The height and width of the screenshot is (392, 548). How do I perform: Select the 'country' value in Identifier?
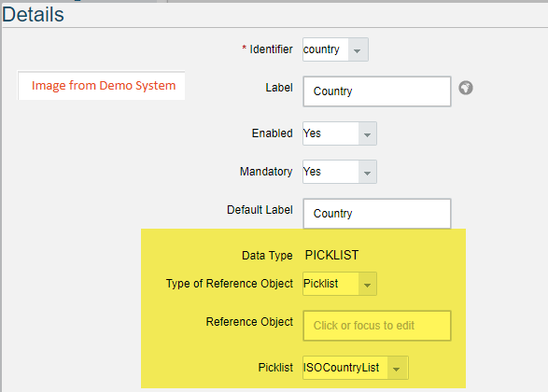(321, 49)
